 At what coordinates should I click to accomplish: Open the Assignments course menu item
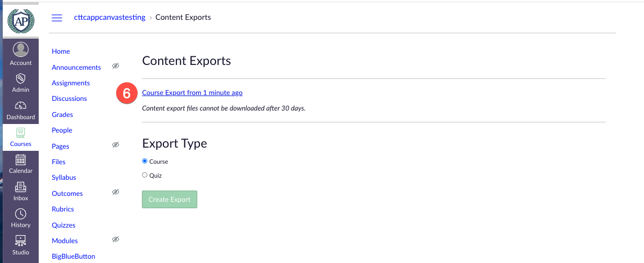[x=70, y=83]
